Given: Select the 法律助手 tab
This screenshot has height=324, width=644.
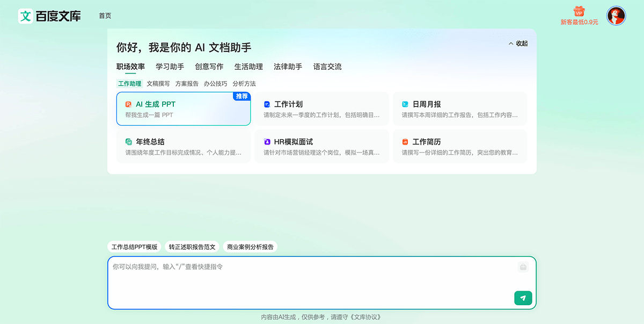Looking at the screenshot, I should (x=288, y=67).
